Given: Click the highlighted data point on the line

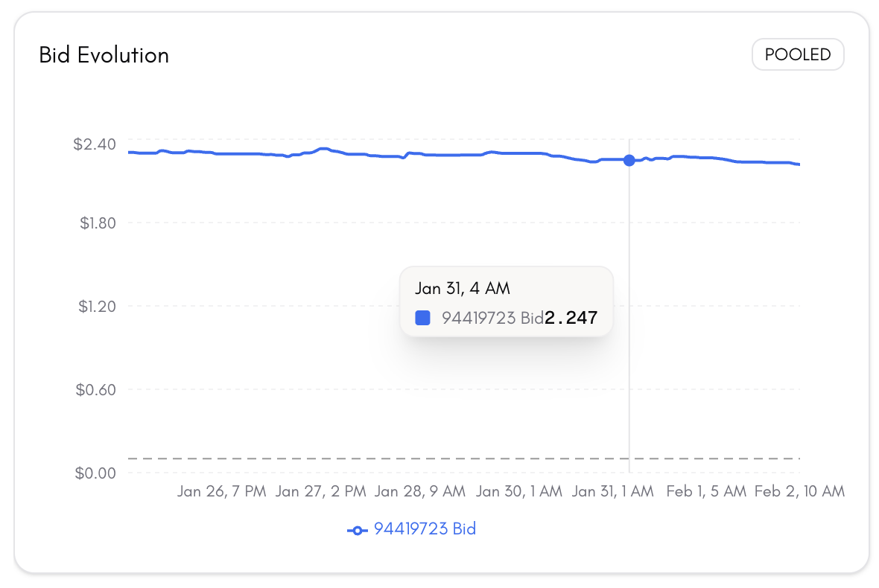Looking at the screenshot, I should (x=629, y=161).
